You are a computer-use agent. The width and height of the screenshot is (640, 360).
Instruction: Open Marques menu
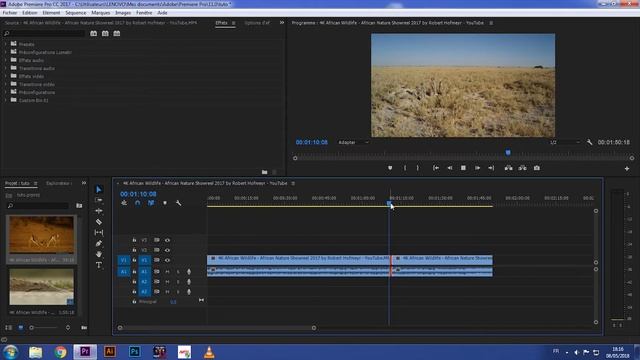click(100, 13)
